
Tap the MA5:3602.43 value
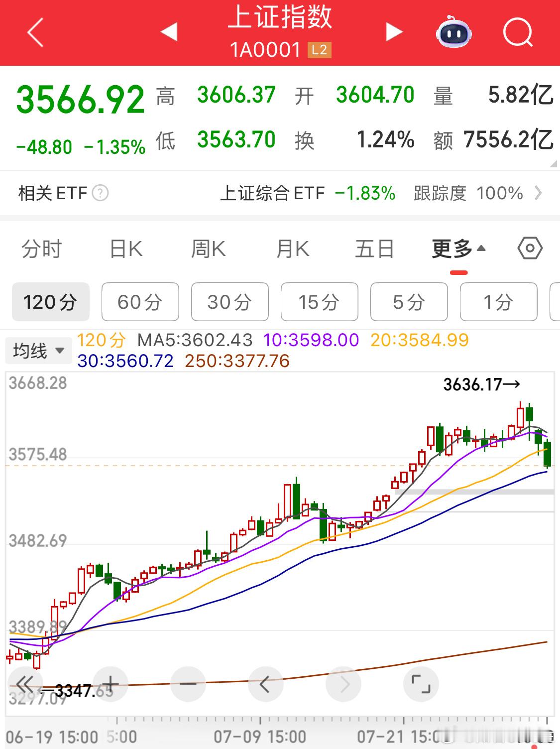[195, 340]
